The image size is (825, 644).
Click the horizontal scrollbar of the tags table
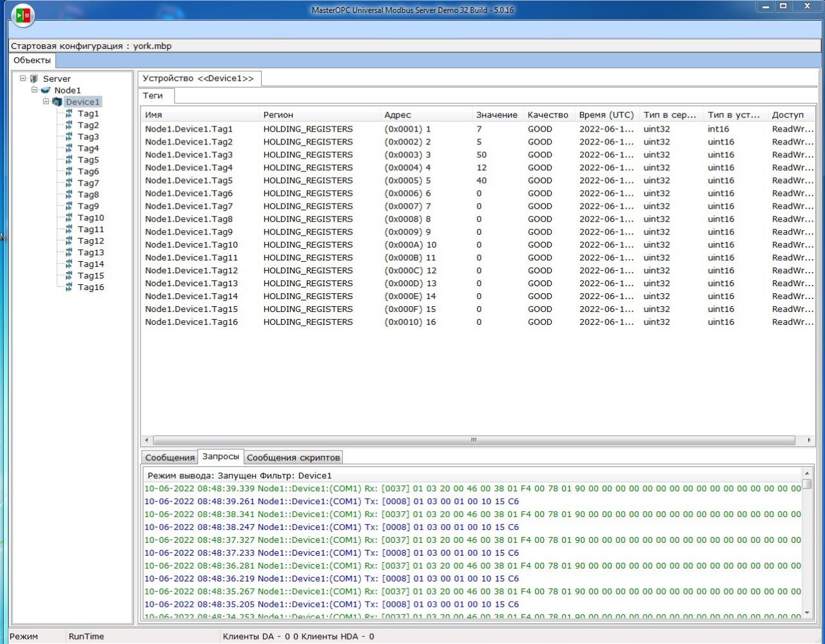(474, 440)
